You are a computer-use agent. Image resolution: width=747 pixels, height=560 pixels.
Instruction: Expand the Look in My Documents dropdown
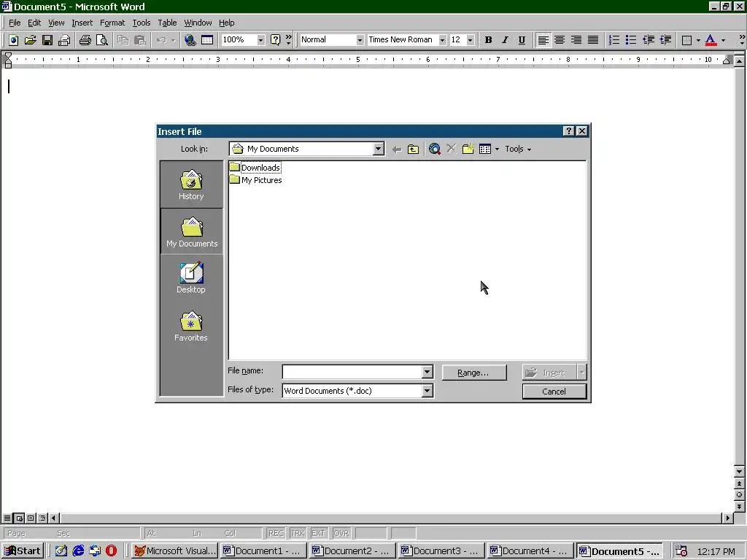pyautogui.click(x=379, y=149)
